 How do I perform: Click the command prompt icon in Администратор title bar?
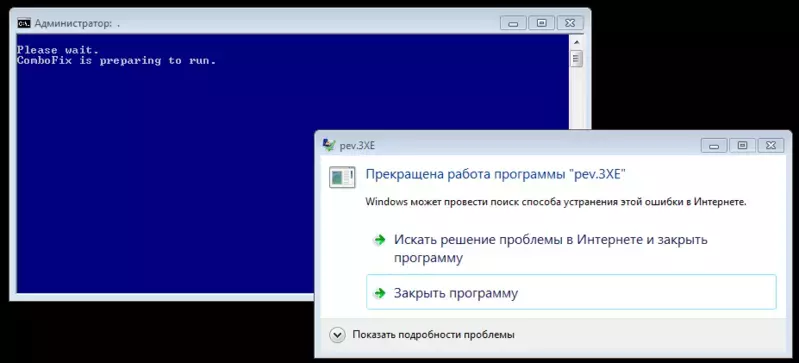[24, 23]
